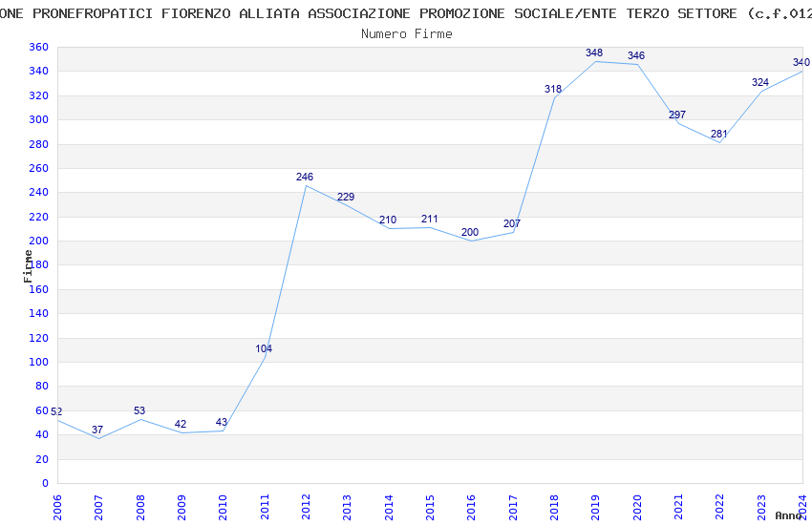Click the Firme vertical axis title
Image resolution: width=812 pixels, height=525 pixels.
[x=28, y=266]
